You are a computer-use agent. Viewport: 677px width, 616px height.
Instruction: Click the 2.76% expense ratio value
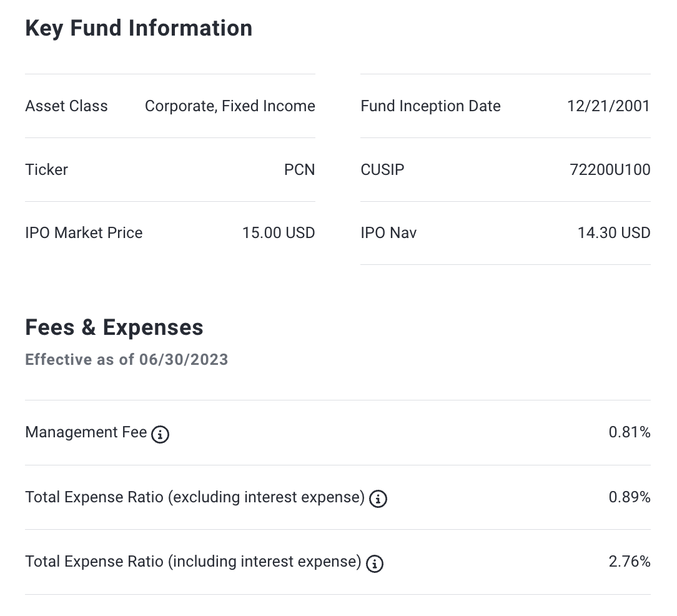[x=629, y=562]
